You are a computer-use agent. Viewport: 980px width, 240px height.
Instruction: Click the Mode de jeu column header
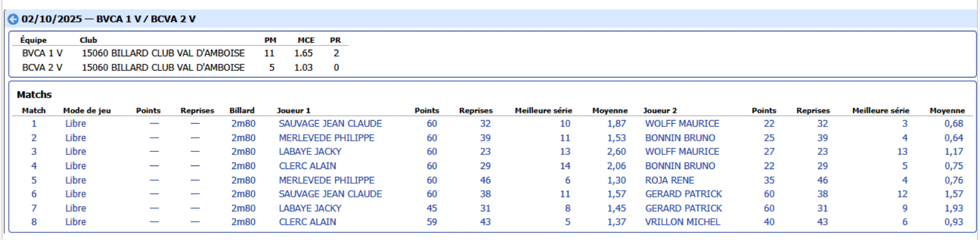pyautogui.click(x=87, y=111)
